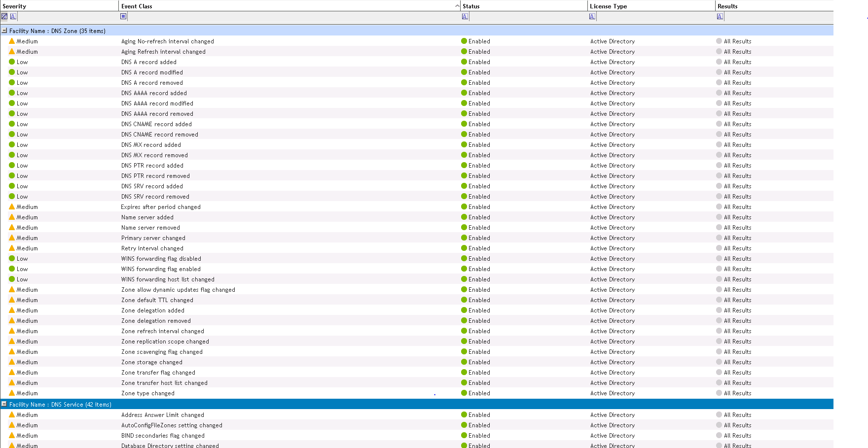The height and width of the screenshot is (448, 868).
Task: Toggle All Results indicator for DNS MX record added
Action: [x=719, y=145]
